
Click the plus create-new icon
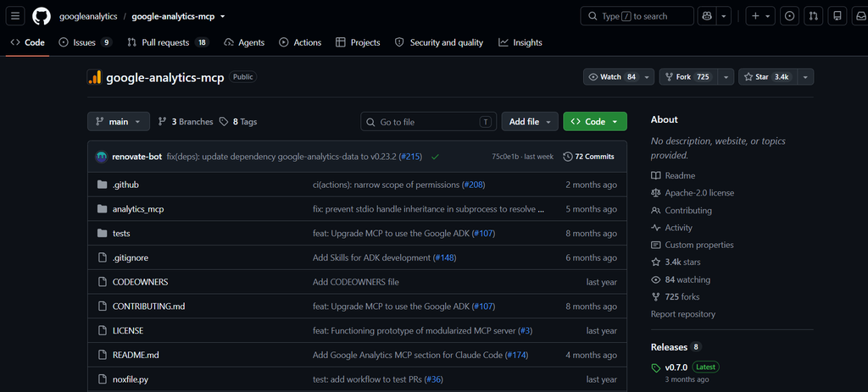pyautogui.click(x=760, y=16)
